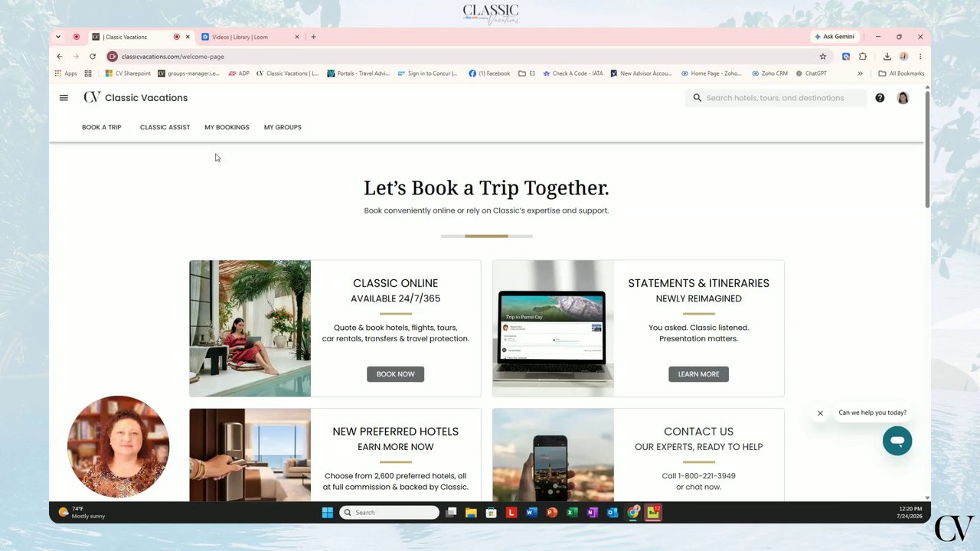Open the Apps bookmarks shortcut

[x=66, y=73]
